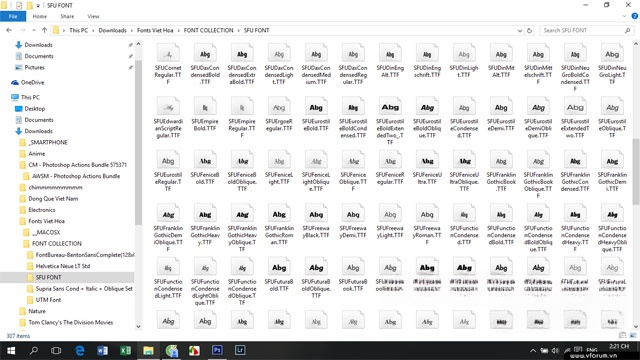Go back with the back arrow
This screenshot has height=360, width=640.
coord(9,30)
